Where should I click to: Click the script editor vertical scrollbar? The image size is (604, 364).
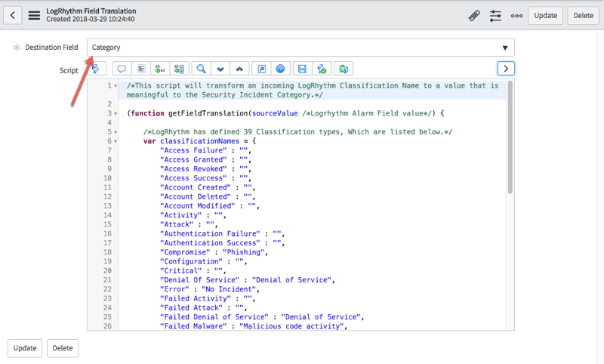510,137
